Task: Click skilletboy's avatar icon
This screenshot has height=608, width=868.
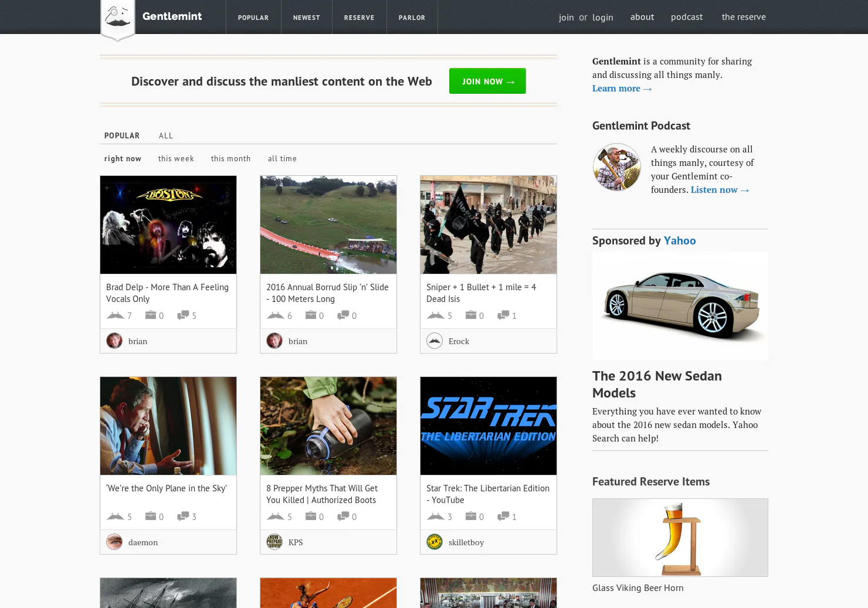Action: click(435, 542)
